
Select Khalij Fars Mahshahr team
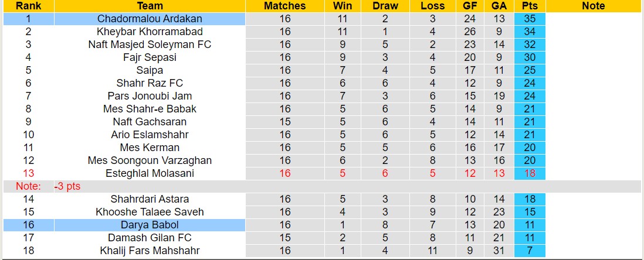150,251
